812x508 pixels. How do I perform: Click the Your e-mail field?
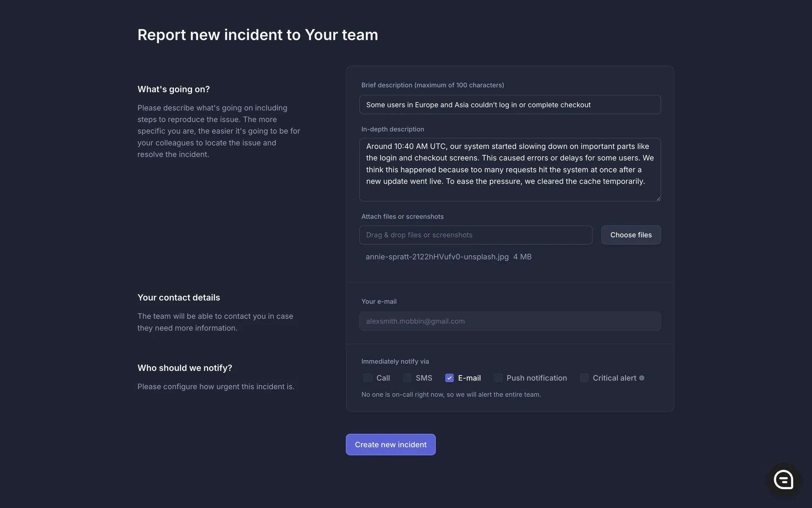[x=510, y=321]
